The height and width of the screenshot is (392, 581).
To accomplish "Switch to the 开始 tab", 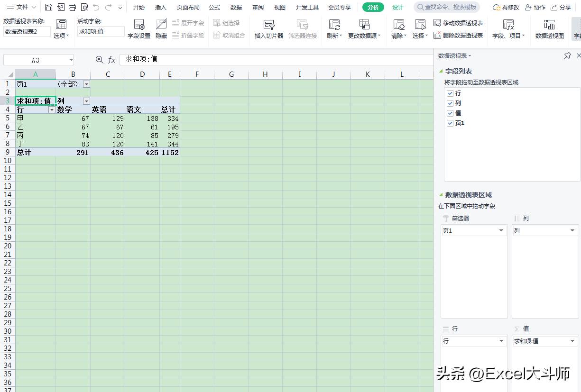I will coord(139,7).
